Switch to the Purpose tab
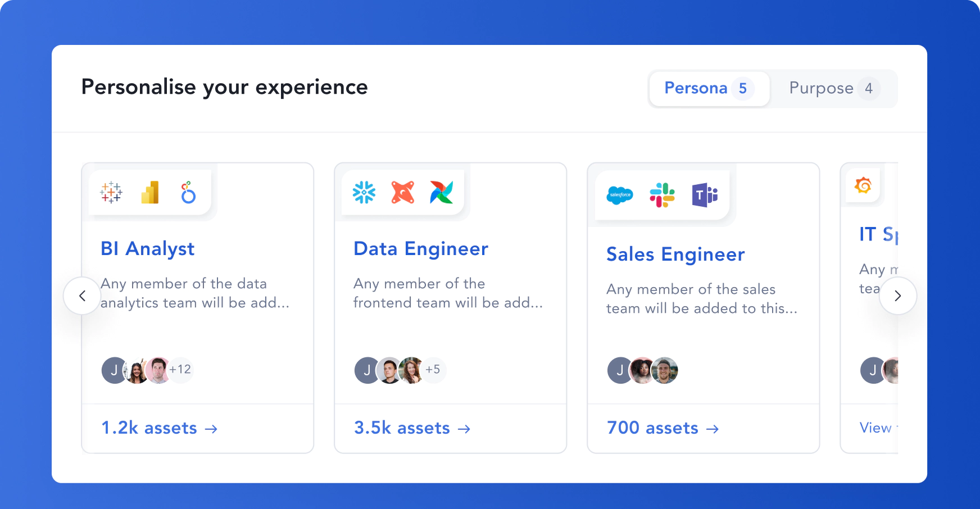Image resolution: width=980 pixels, height=509 pixels. pos(834,88)
